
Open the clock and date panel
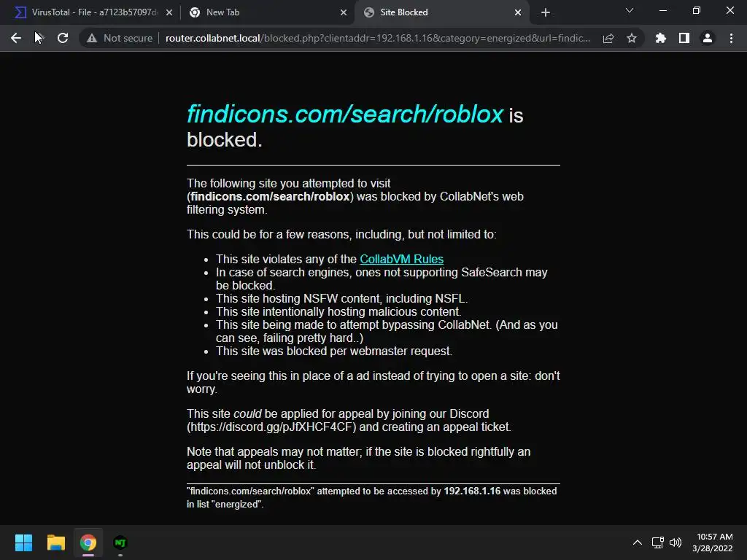[713, 542]
